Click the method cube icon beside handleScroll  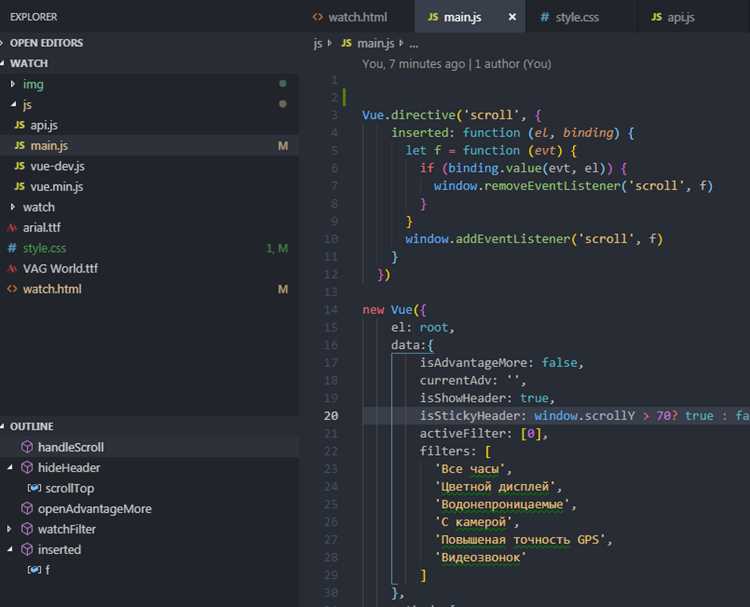27,447
